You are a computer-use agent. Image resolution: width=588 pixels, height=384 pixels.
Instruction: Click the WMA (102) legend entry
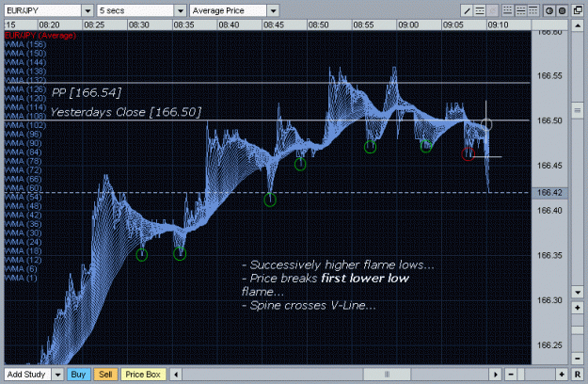pyautogui.click(x=25, y=125)
